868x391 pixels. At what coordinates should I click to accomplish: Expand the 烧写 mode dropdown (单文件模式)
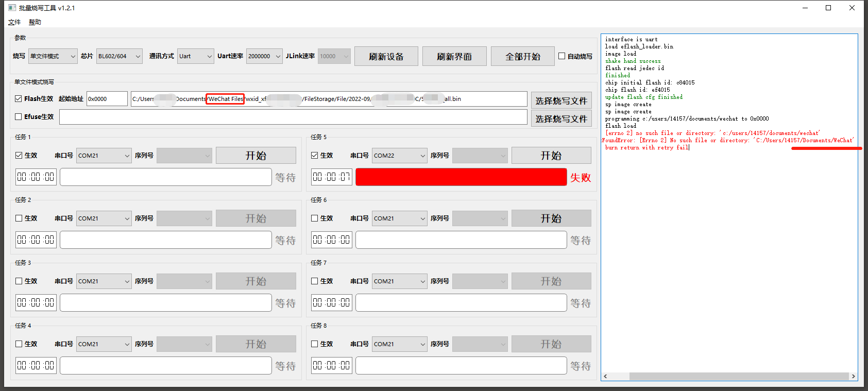pyautogui.click(x=53, y=56)
